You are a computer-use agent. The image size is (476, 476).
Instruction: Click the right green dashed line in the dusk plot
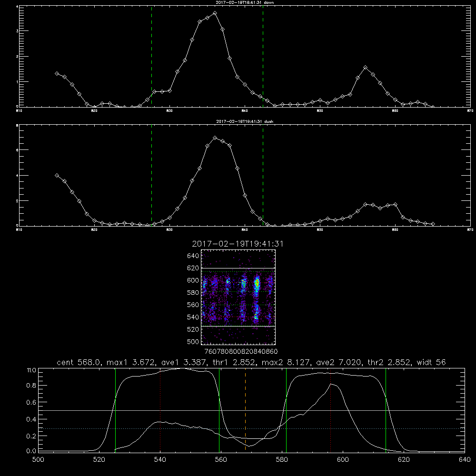pos(263,175)
